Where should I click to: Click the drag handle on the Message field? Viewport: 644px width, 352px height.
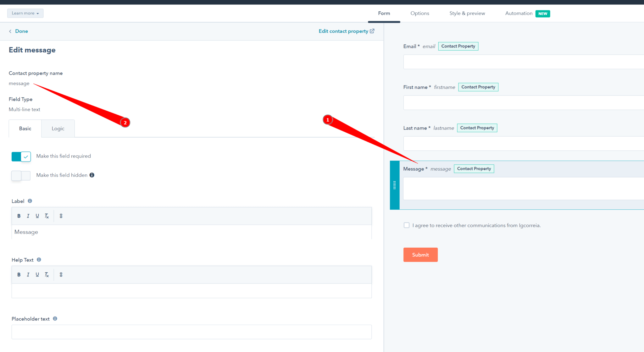(x=394, y=185)
